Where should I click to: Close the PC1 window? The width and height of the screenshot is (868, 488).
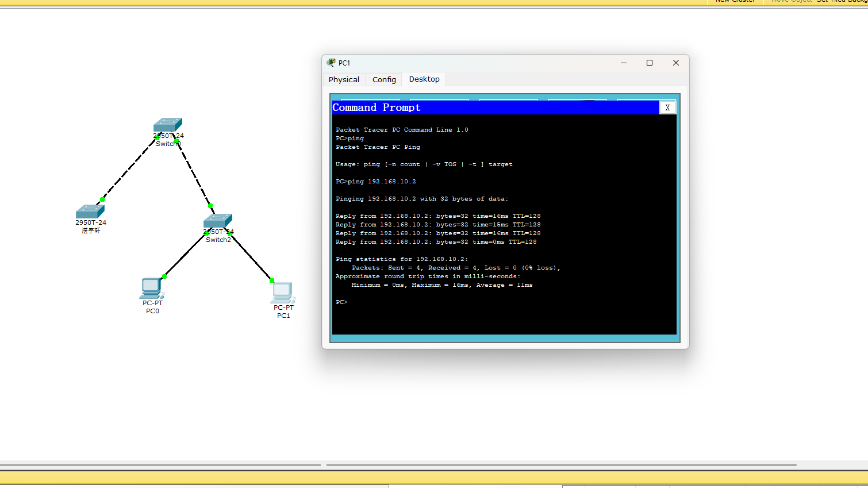[676, 63]
